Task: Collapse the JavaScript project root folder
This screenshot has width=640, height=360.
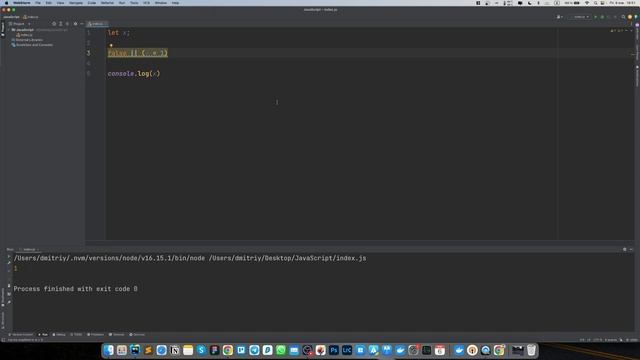Action: pyautogui.click(x=9, y=30)
